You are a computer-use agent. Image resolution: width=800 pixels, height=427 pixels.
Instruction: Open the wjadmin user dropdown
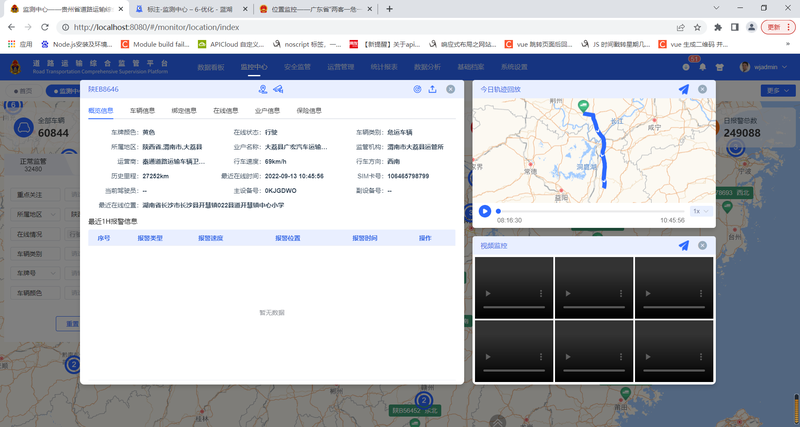click(x=762, y=67)
